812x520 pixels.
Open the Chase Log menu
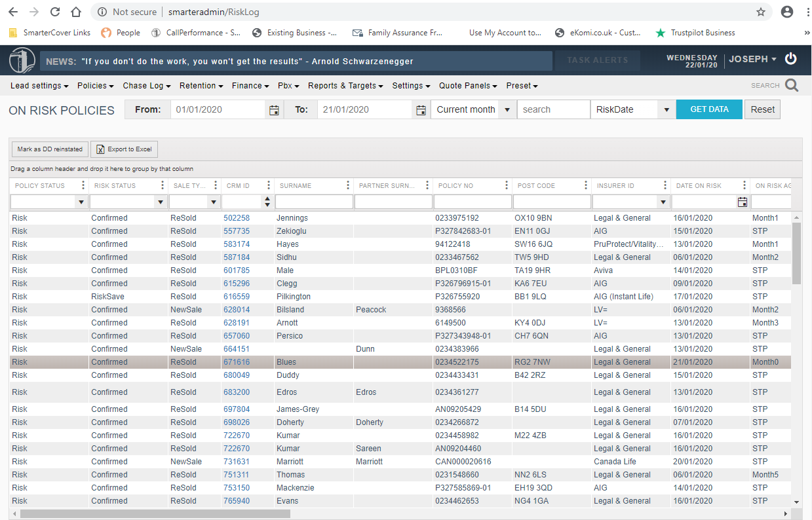(146, 86)
